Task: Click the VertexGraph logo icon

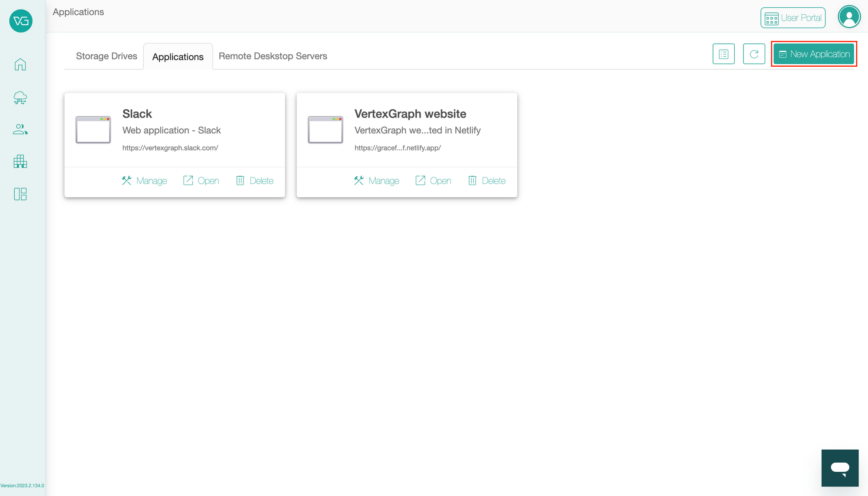Action: [x=21, y=20]
